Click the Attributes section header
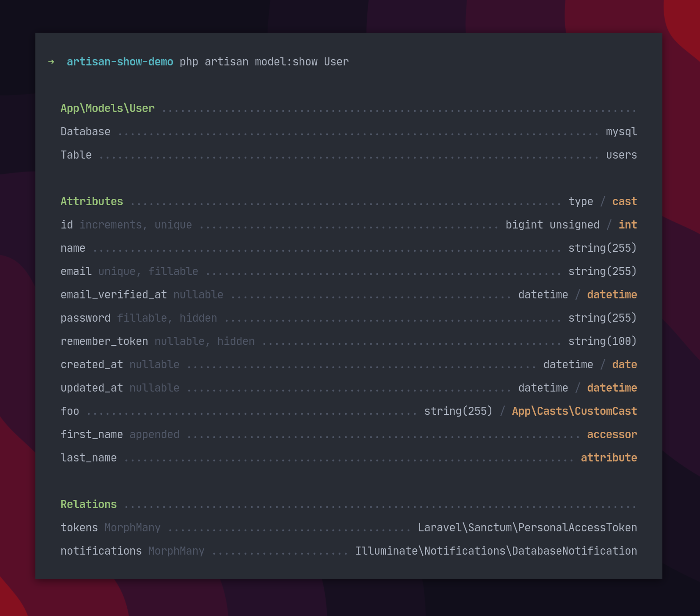700x616 pixels. tap(92, 201)
